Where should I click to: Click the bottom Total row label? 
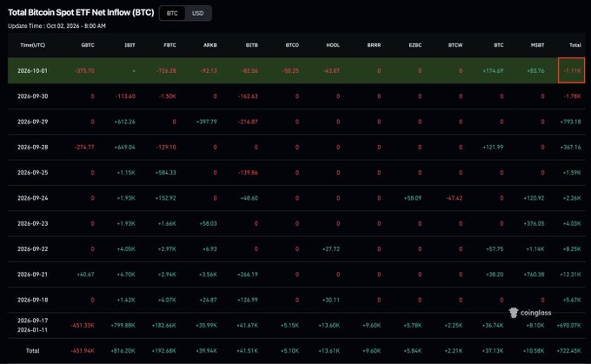pos(32,351)
